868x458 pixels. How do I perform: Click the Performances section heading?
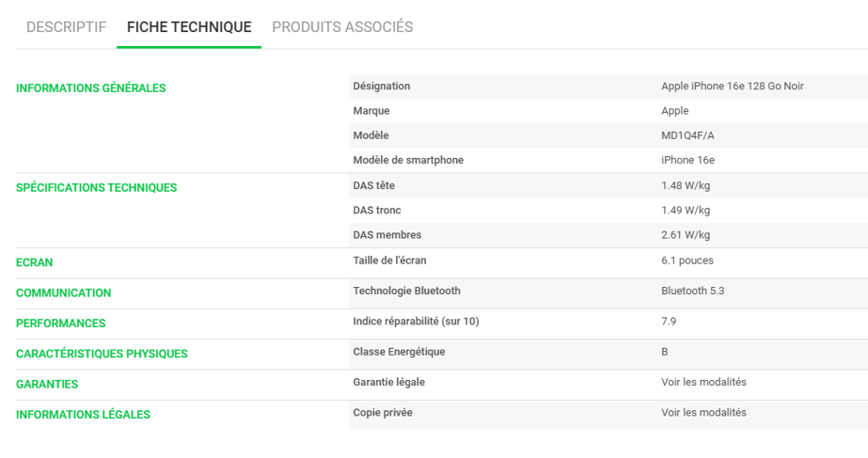coord(60,323)
